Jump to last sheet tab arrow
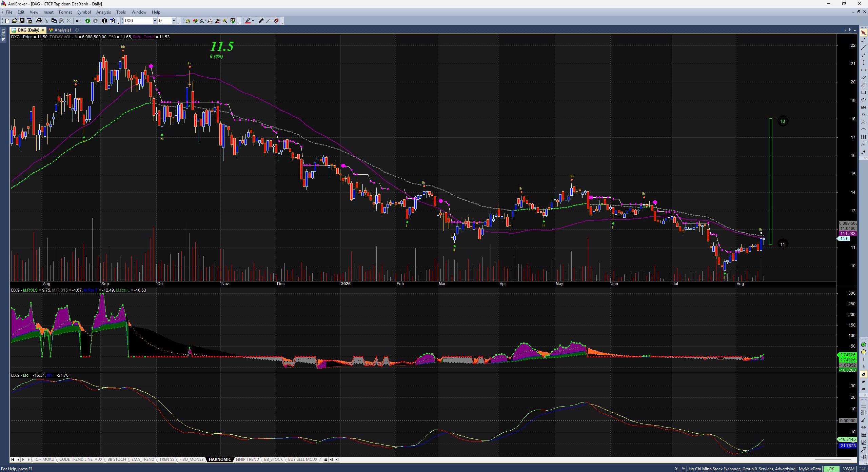Screen dimensions: 868x472 tap(28, 460)
